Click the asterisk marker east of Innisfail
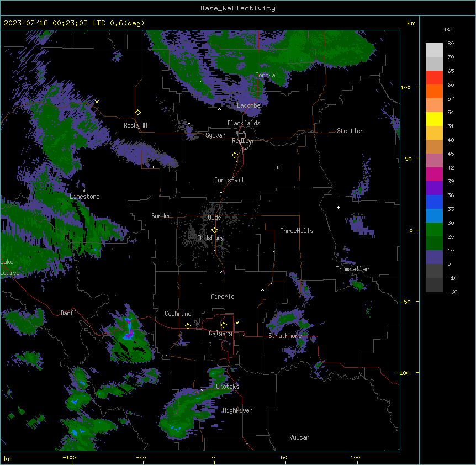 (277, 167)
